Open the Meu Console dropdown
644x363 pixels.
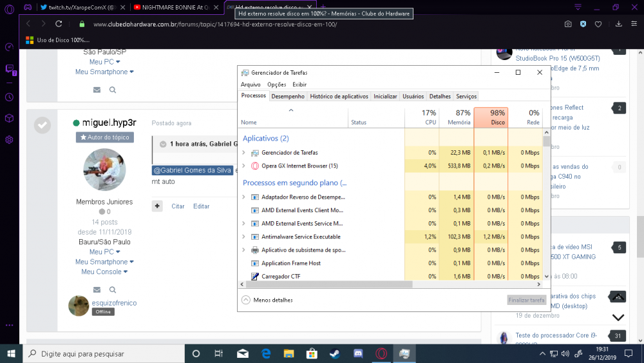[x=104, y=272]
